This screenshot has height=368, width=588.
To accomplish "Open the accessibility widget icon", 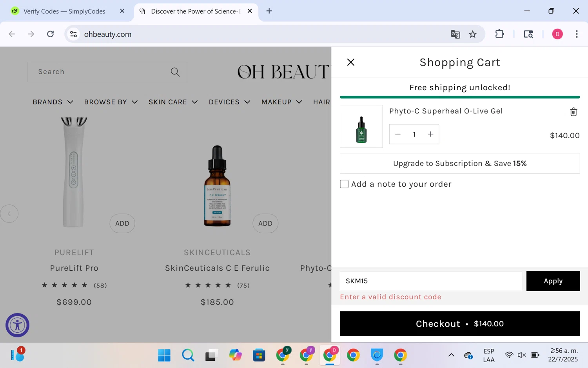I will tap(17, 325).
